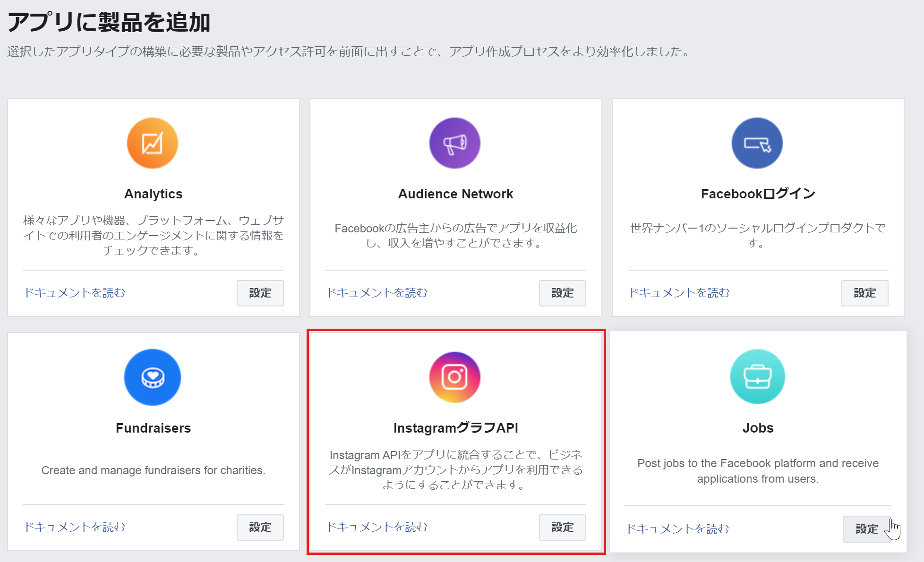Click the 世界ナンバー1 login description text

point(758,236)
